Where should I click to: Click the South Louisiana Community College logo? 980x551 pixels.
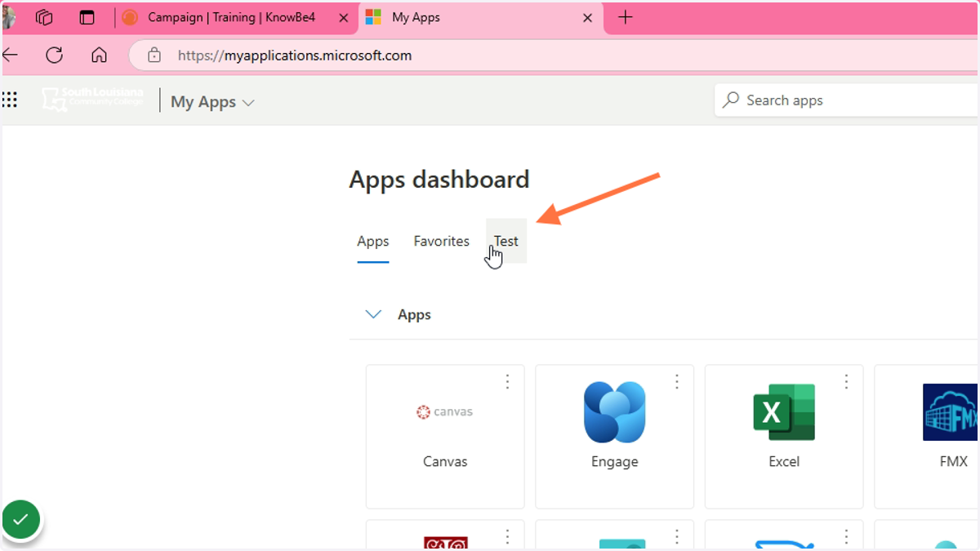point(92,100)
